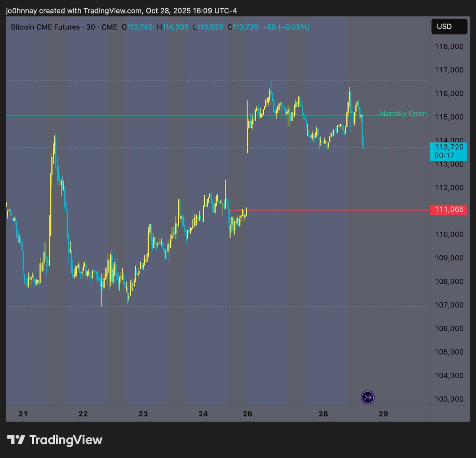This screenshot has width=476, height=458.
Task: Click the Bitcoin CME Futures symbol title
Action: tap(45, 27)
